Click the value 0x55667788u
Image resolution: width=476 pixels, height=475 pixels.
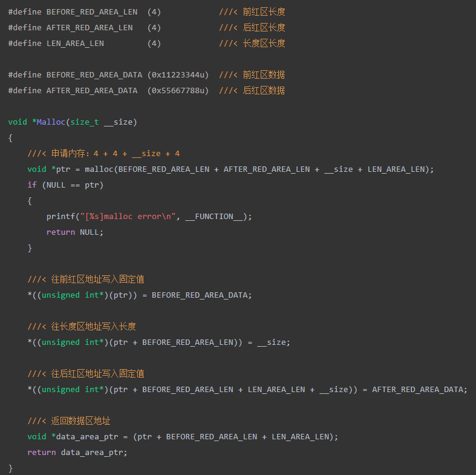(178, 91)
